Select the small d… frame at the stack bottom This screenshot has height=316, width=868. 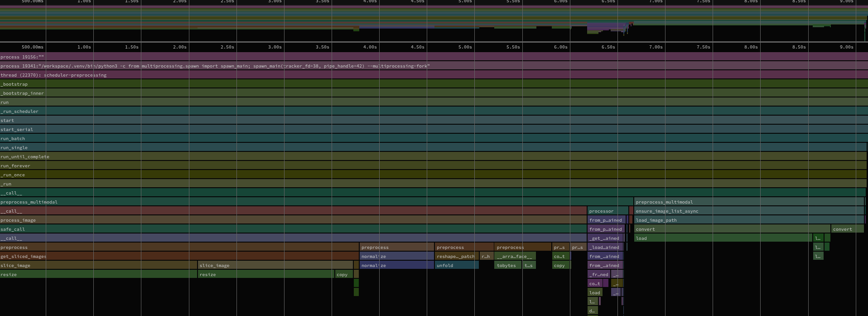pyautogui.click(x=593, y=311)
